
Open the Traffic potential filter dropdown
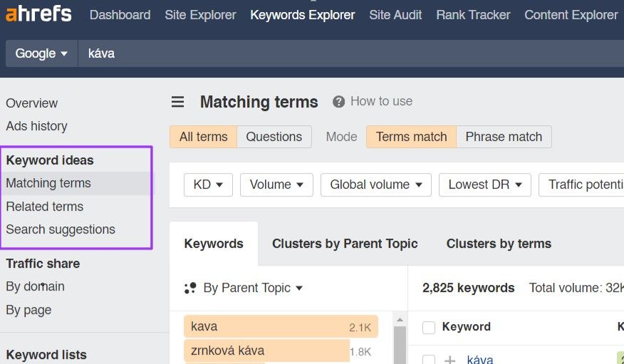(581, 184)
